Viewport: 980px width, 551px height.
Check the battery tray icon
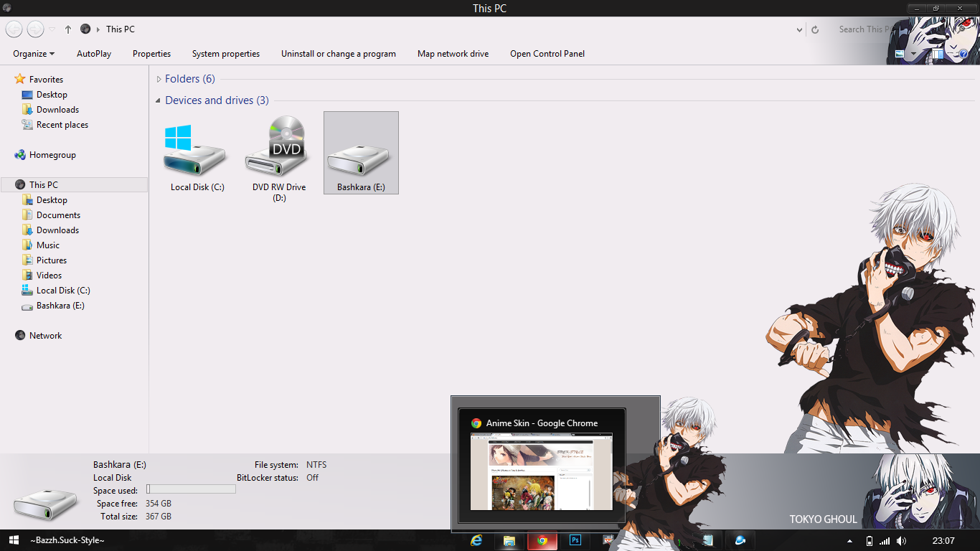pyautogui.click(x=870, y=541)
